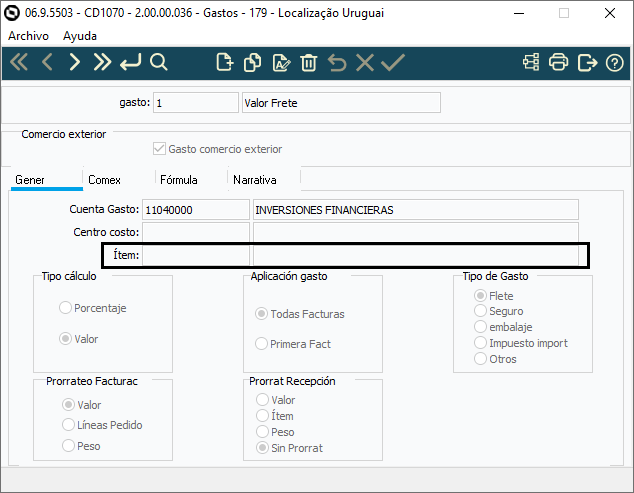The image size is (634, 493).
Task: Choose Primera Fact application option
Action: tap(263, 344)
